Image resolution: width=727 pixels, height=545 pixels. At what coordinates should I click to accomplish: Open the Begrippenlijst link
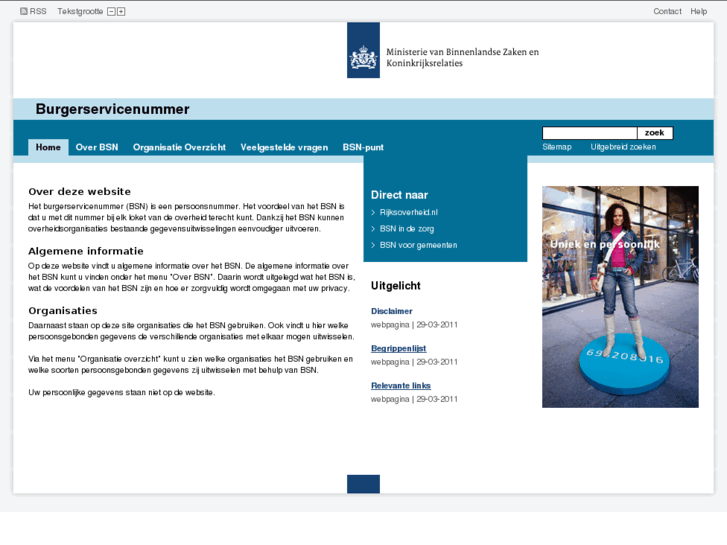[x=399, y=348]
